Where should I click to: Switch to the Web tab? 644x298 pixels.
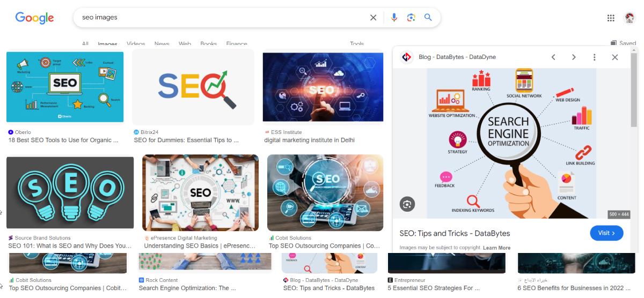[185, 44]
